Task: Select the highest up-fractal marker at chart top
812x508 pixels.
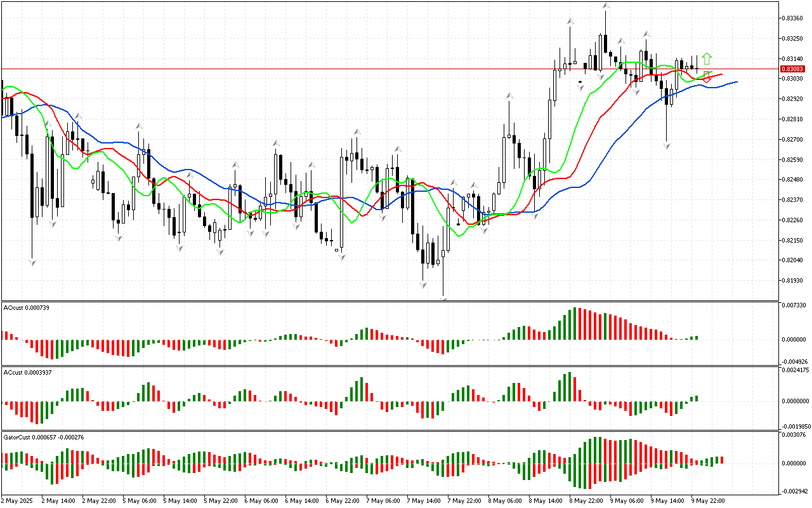Action: click(606, 5)
